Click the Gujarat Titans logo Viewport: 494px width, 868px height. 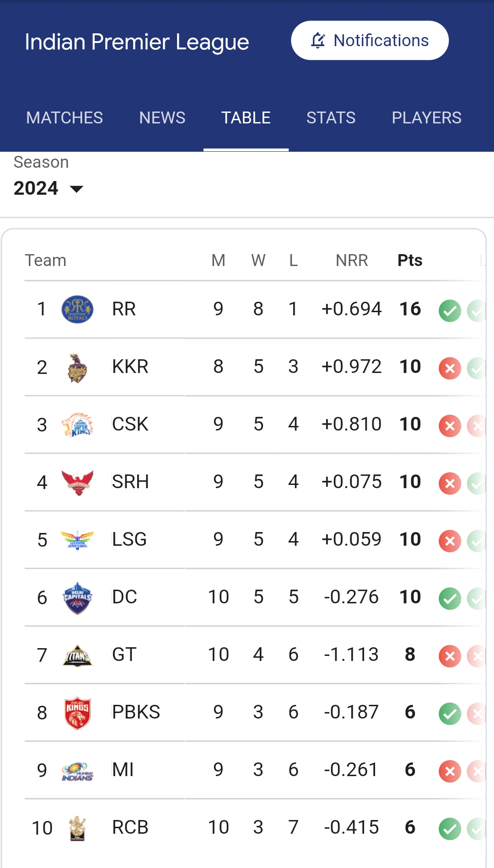(77, 655)
